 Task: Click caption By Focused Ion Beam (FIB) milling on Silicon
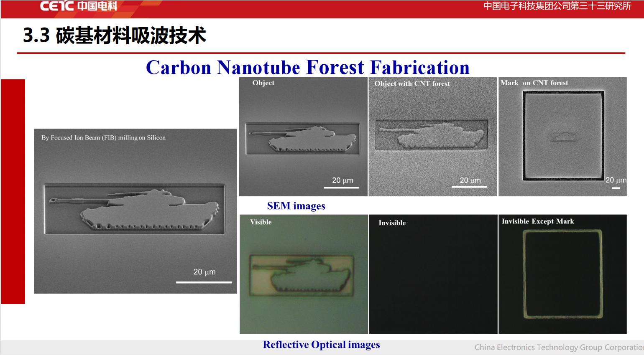(x=103, y=137)
